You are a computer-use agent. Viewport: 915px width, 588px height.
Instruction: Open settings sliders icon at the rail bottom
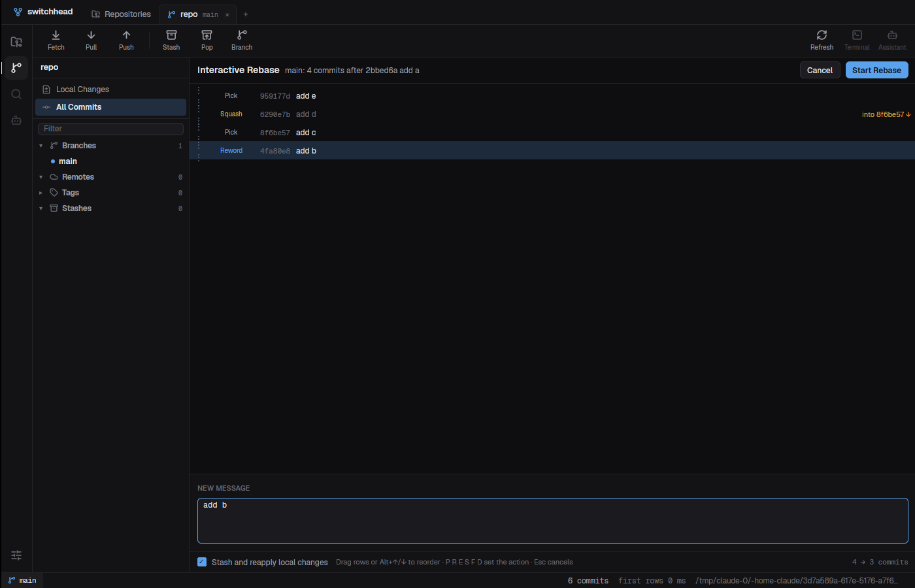pyautogui.click(x=16, y=555)
